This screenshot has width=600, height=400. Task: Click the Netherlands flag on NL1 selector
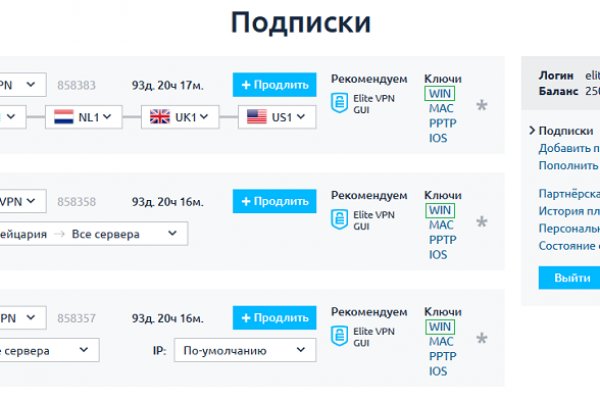tap(65, 117)
